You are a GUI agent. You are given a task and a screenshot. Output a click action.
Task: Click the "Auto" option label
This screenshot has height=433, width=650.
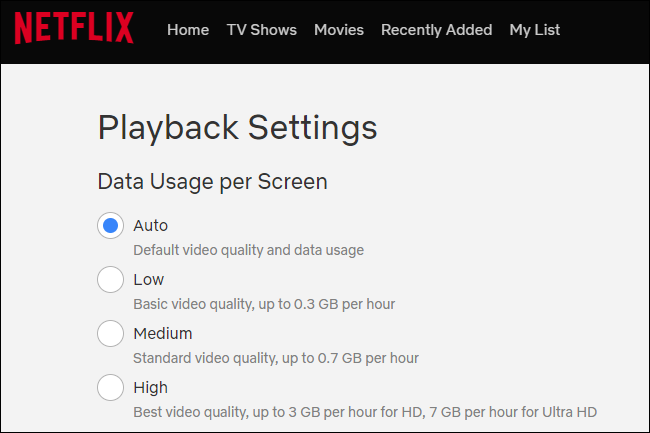coord(151,226)
